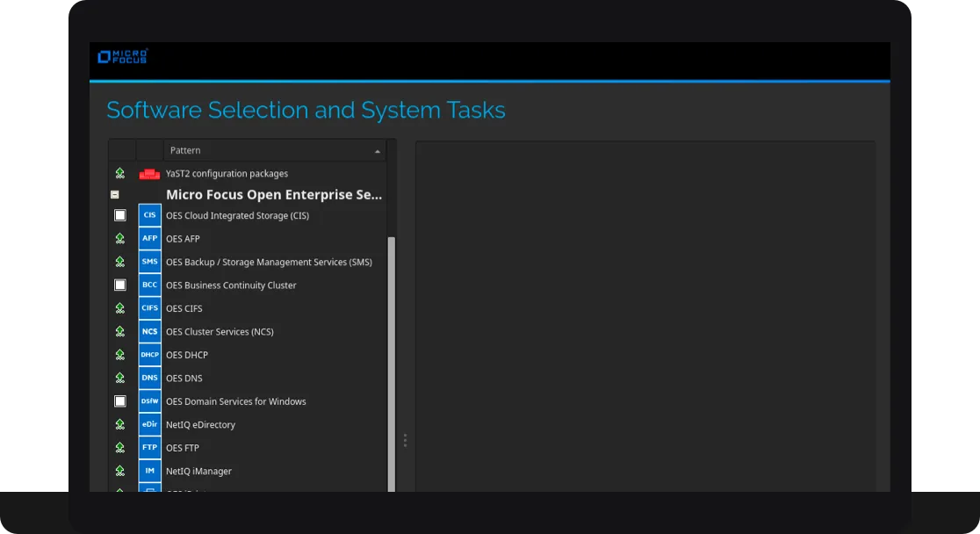Click the eDir icon beside NetIQ eDirectory
The width and height of the screenshot is (980, 534).
point(149,424)
